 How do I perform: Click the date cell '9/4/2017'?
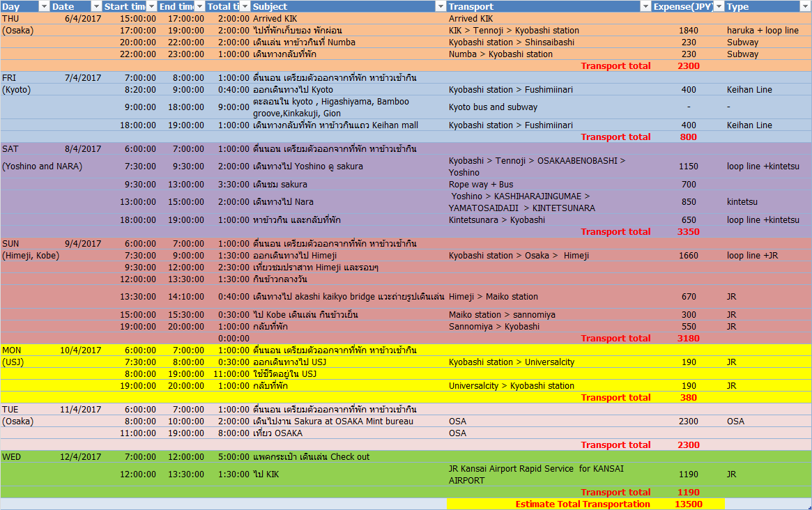point(83,244)
